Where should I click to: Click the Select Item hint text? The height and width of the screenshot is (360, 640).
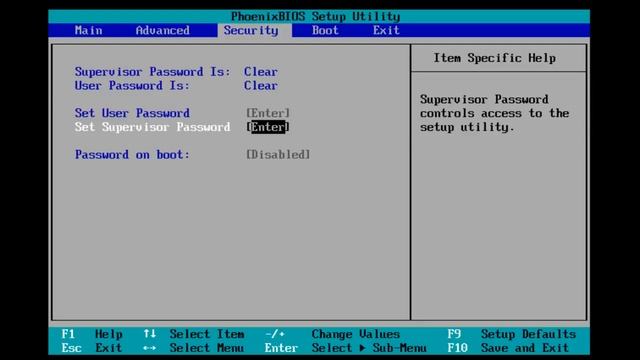click(x=207, y=334)
